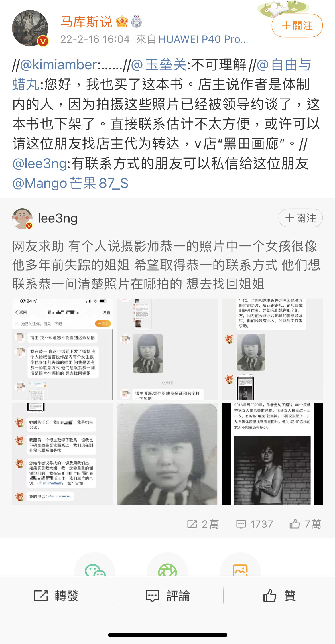335x644 pixels.
Task: Open the repost count icon showing 2萬
Action: tap(192, 524)
